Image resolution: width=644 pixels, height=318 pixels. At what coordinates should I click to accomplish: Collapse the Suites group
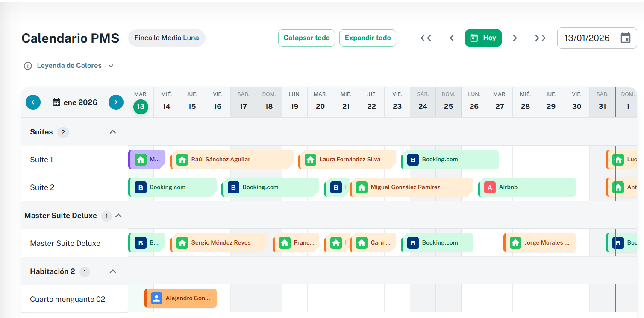[113, 132]
